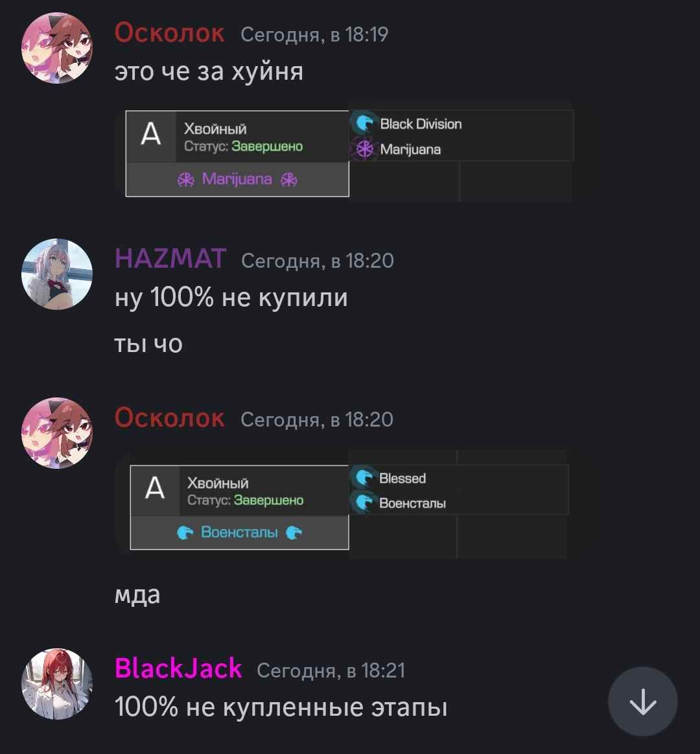Select the message "100% не купленные этапы"
Image resolution: width=700 pixels, height=754 pixels.
click(281, 707)
